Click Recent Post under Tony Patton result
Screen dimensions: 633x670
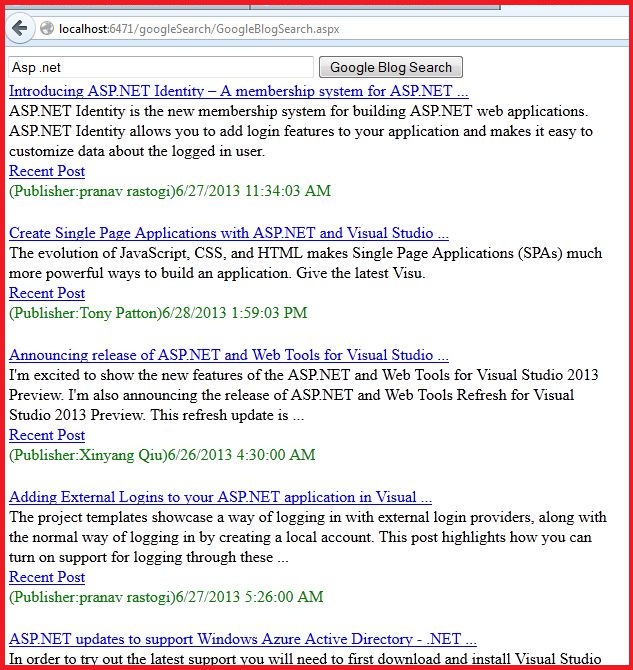pyautogui.click(x=47, y=293)
